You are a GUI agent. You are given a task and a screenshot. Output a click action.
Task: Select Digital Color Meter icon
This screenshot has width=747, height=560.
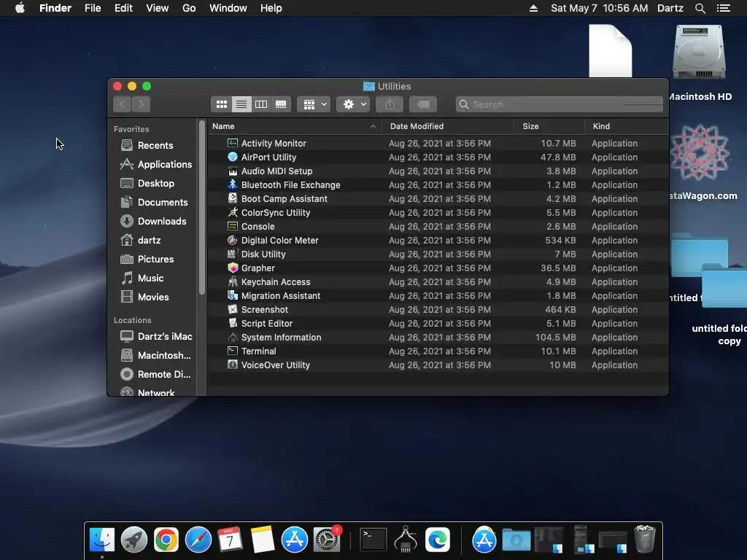point(233,240)
